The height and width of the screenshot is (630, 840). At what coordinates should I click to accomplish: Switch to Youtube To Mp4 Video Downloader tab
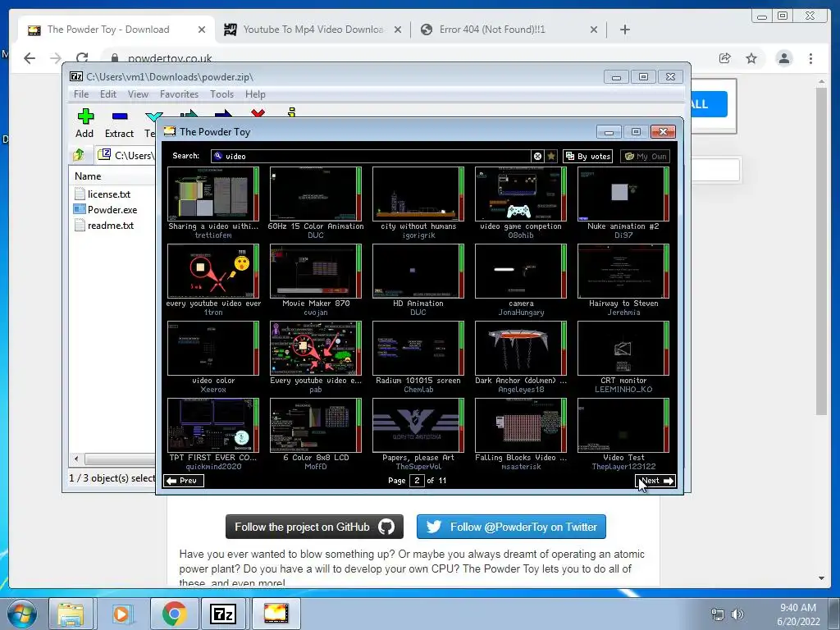pos(313,30)
